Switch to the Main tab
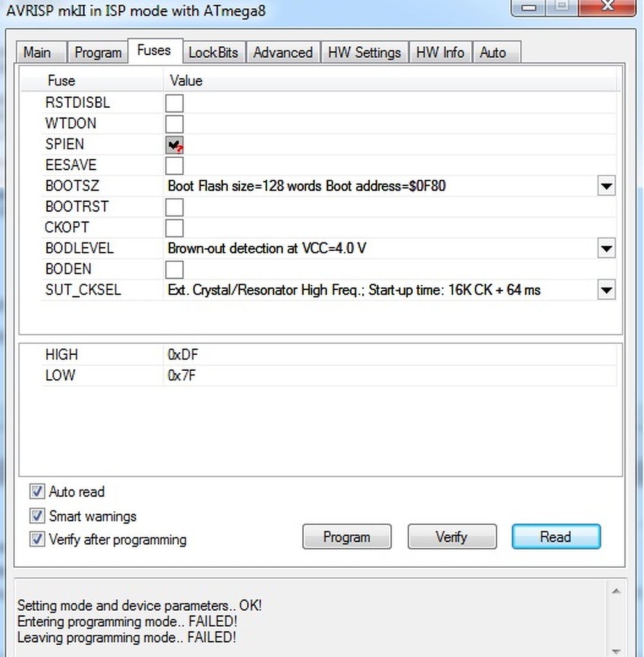The height and width of the screenshot is (657, 644). point(42,53)
